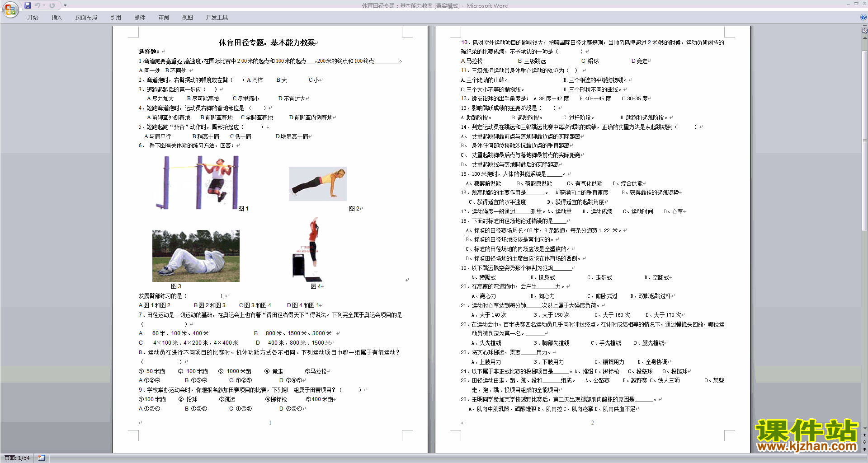Toggle the ruler icon above the vertical scrollbar
868x463 pixels.
(x=864, y=31)
